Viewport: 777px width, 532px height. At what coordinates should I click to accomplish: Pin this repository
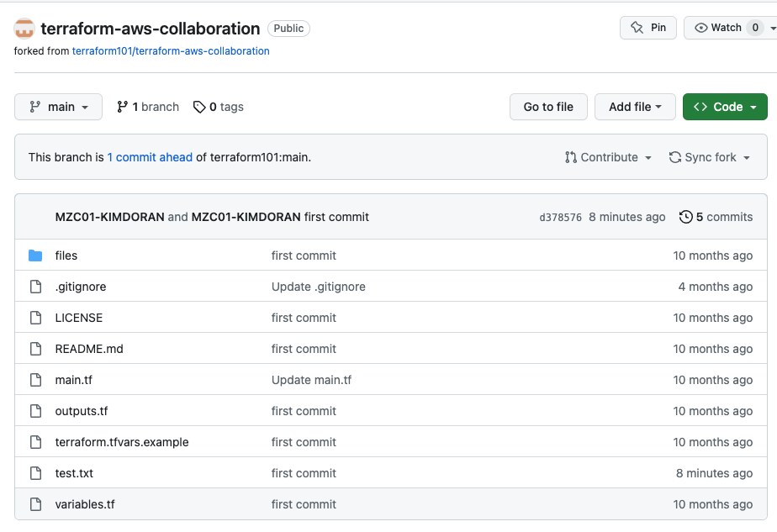click(x=648, y=28)
